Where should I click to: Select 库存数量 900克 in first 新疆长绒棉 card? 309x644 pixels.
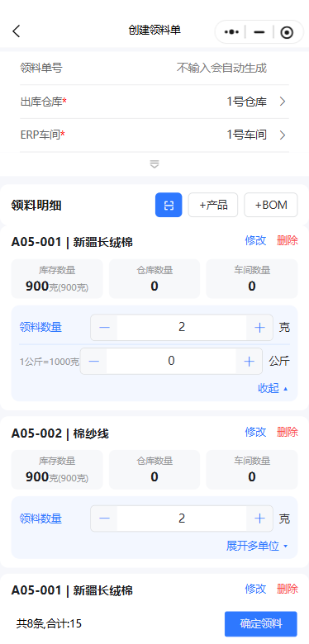coord(57,279)
